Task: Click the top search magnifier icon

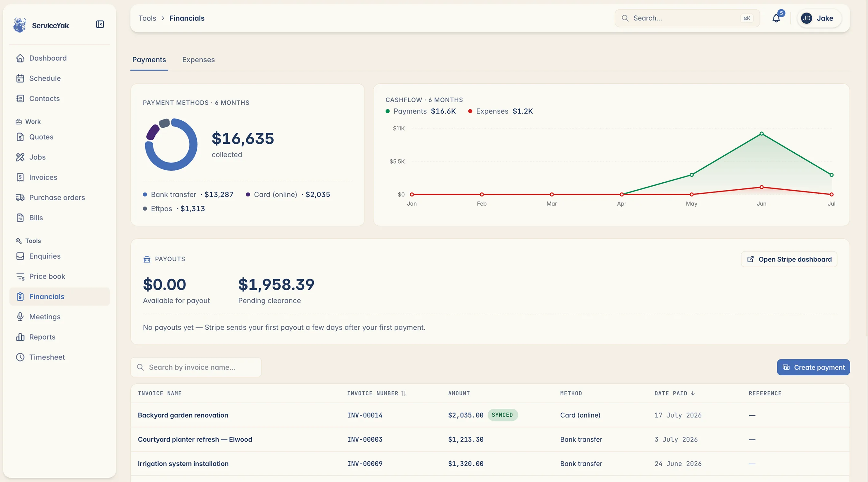Action: click(x=625, y=18)
